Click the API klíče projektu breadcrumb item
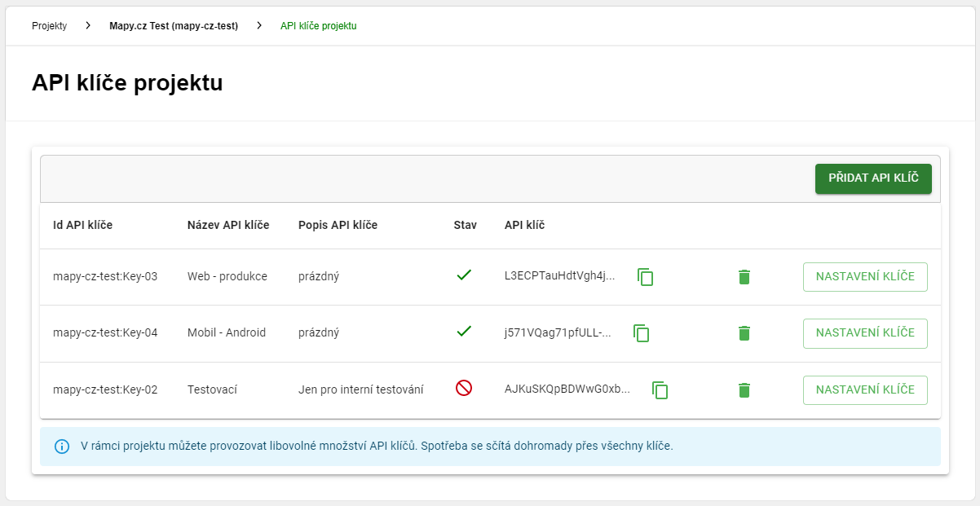 318,26
